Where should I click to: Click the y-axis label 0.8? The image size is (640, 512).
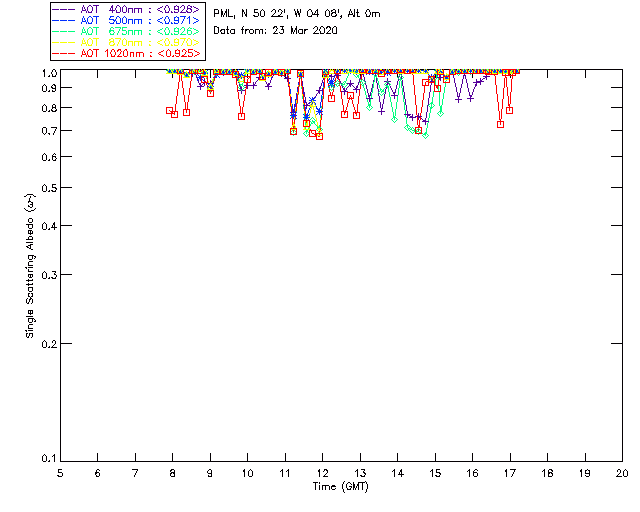point(49,108)
